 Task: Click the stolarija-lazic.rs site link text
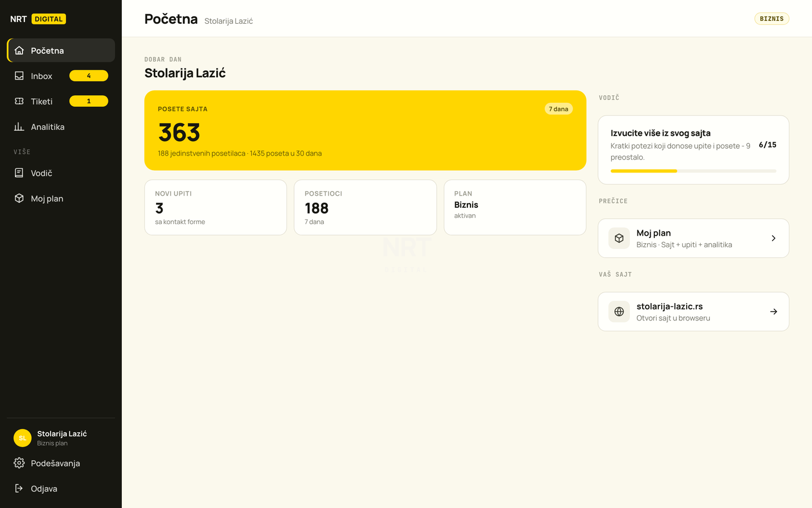tap(669, 307)
